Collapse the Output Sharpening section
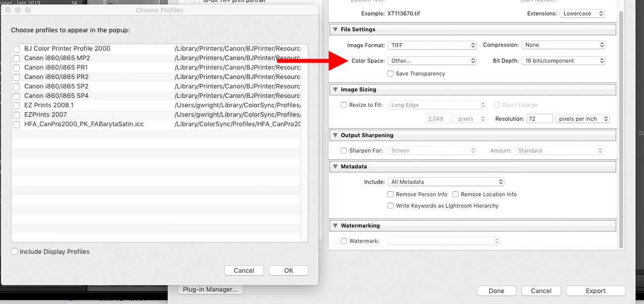 pyautogui.click(x=335, y=136)
